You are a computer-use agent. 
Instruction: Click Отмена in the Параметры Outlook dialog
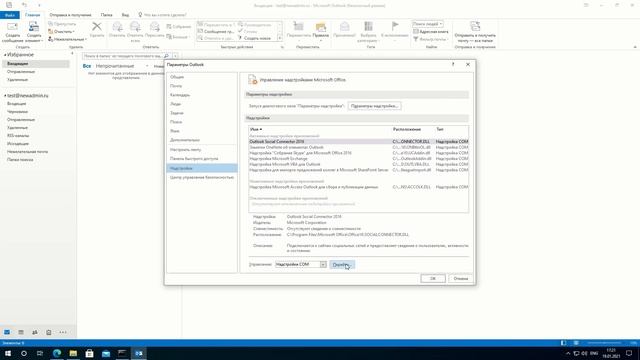[461, 278]
